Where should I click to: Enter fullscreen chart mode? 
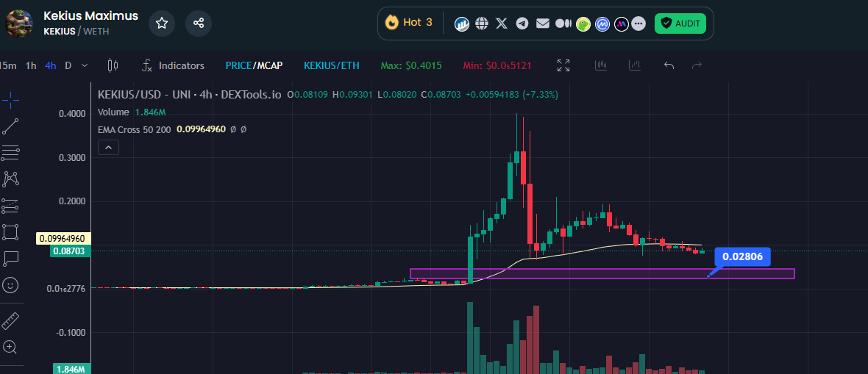pyautogui.click(x=563, y=65)
